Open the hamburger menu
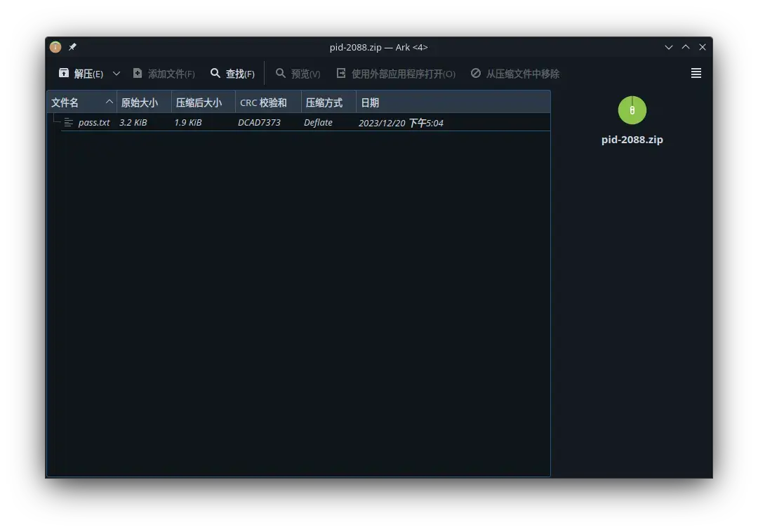Screen dimensions: 758x532 coord(696,73)
